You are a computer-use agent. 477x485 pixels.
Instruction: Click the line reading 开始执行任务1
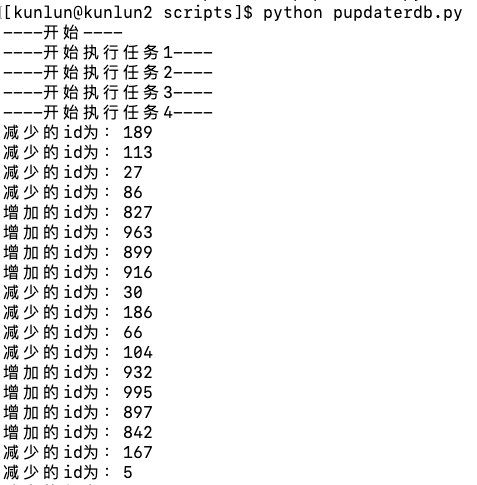coord(108,53)
